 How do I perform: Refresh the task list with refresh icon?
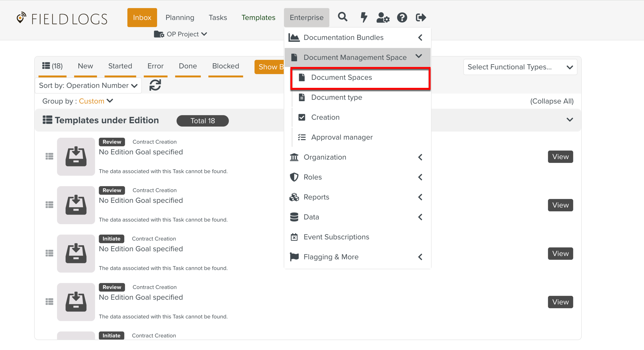coord(155,85)
